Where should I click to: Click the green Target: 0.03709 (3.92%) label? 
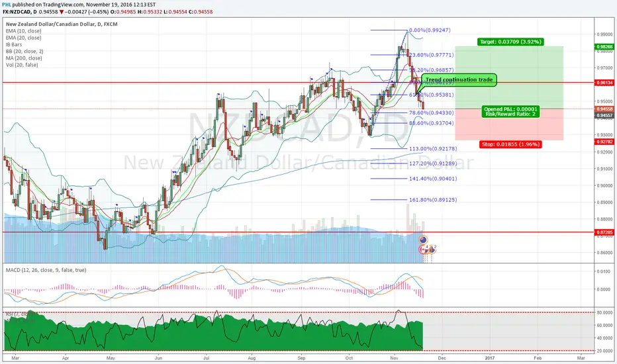pos(510,41)
